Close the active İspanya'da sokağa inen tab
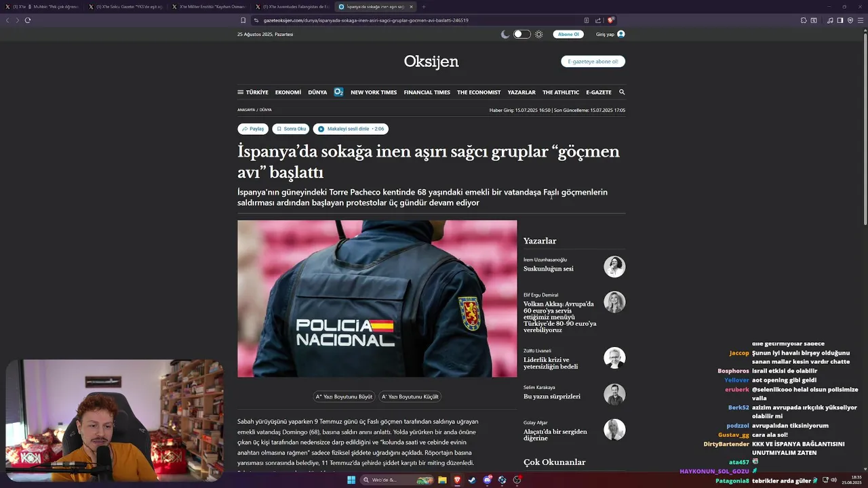The width and height of the screenshot is (868, 488). tap(411, 7)
